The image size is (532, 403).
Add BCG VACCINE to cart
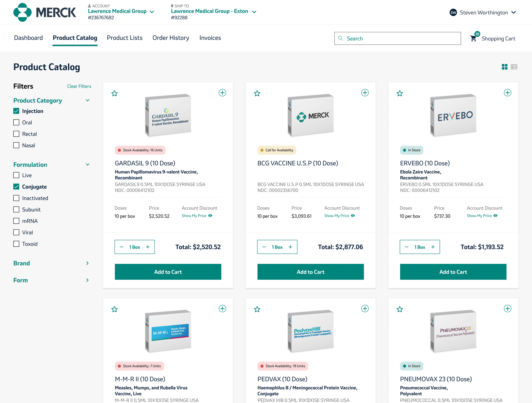(x=310, y=272)
